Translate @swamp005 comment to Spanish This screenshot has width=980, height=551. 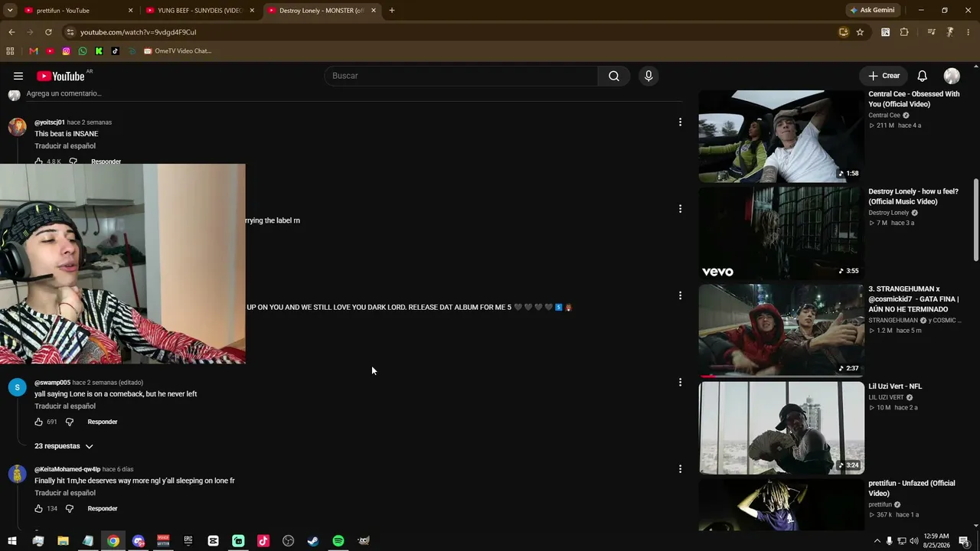pyautogui.click(x=65, y=406)
